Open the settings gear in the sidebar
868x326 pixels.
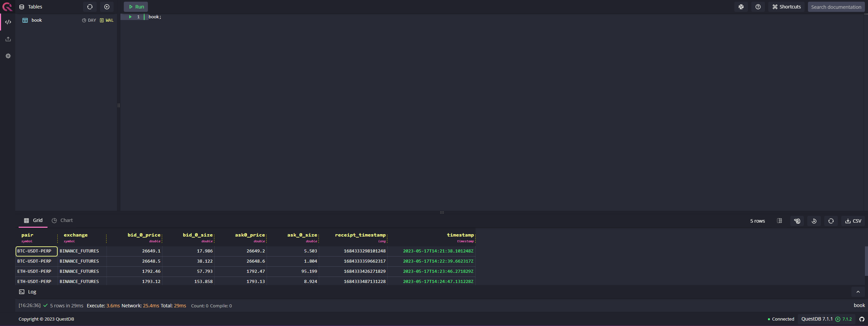tap(8, 56)
